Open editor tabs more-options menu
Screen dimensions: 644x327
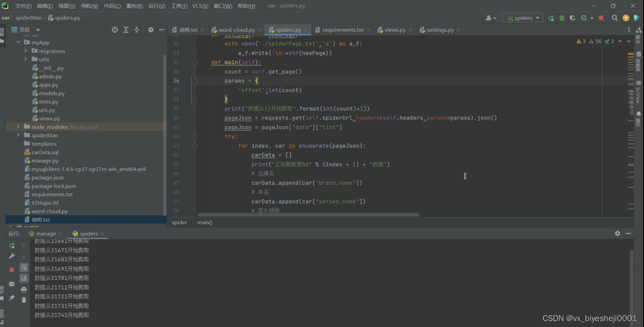coord(629,30)
